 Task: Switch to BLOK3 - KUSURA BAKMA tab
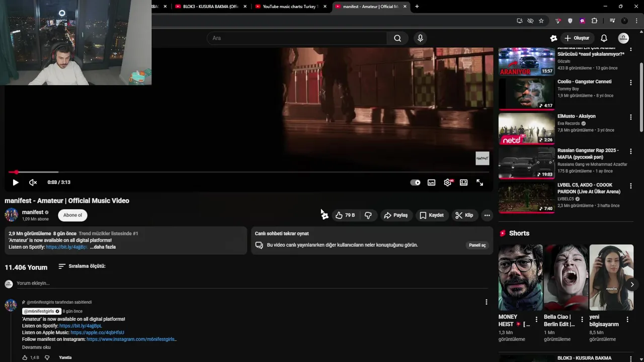click(210, 7)
